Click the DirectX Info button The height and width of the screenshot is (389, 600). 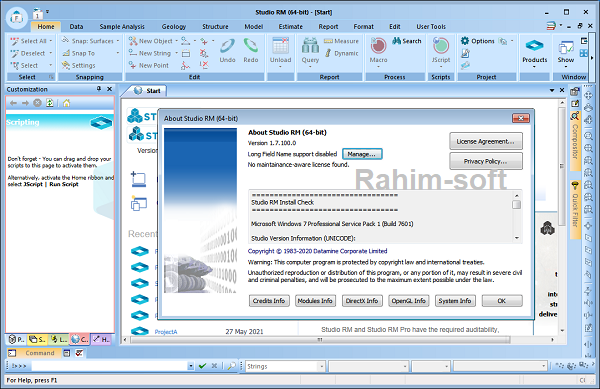pyautogui.click(x=362, y=301)
